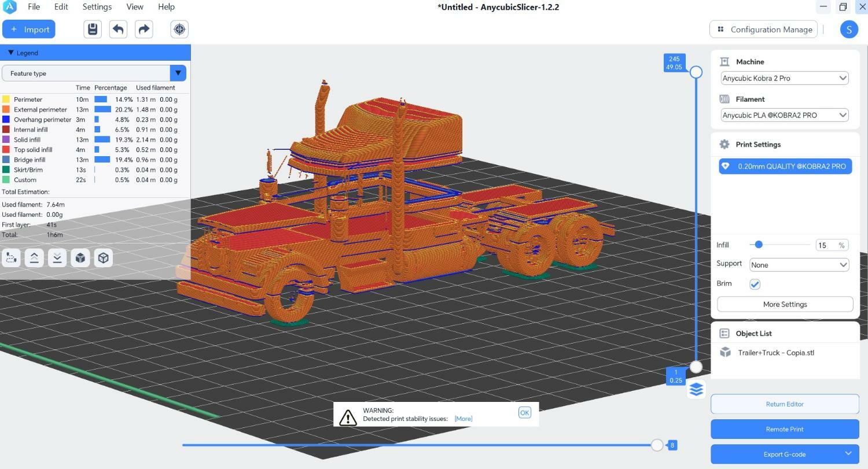Viewport: 868px width, 469px height.
Task: Select the wireframe cube view icon
Action: click(104, 258)
